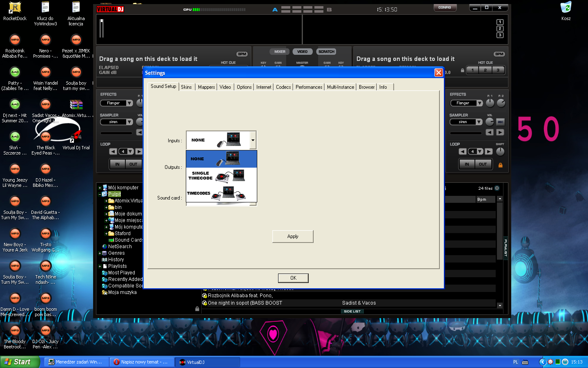Toggle the left deck BPM button
This screenshot has height=368, width=588.
242,54
